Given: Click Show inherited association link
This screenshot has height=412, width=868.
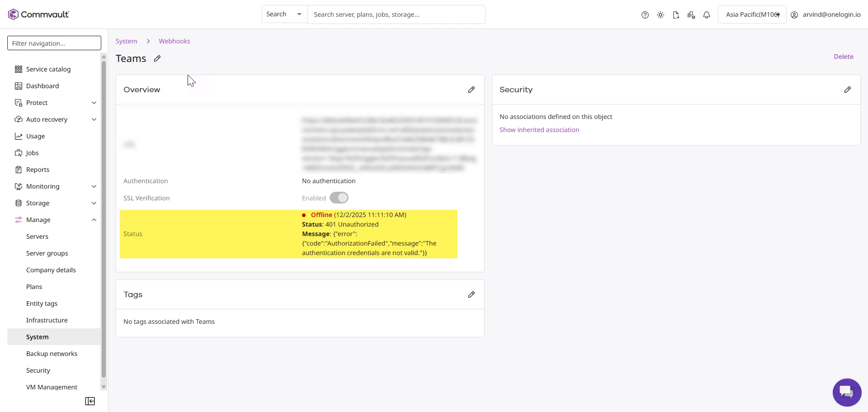Looking at the screenshot, I should pyautogui.click(x=539, y=130).
